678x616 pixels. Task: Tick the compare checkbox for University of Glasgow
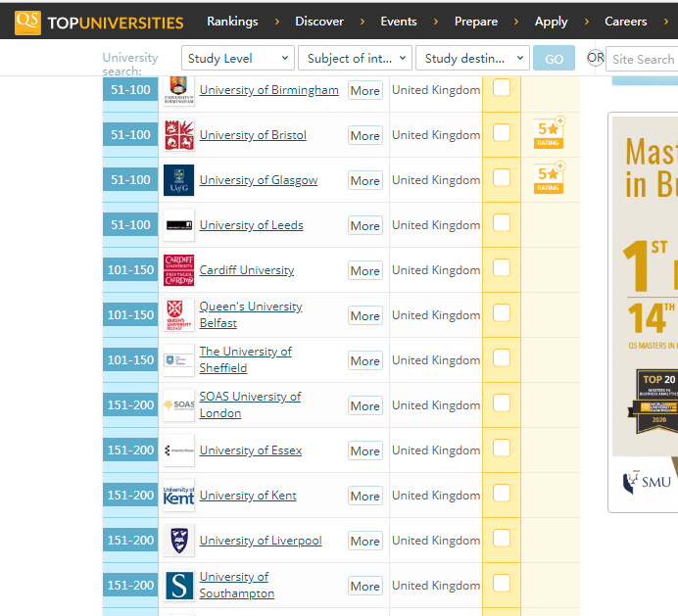502,177
